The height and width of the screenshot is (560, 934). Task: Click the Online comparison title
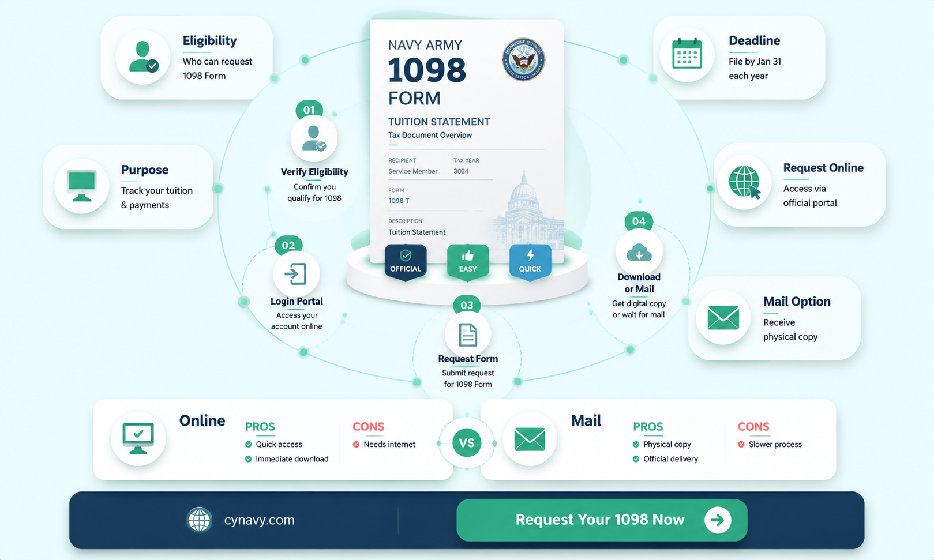pyautogui.click(x=202, y=420)
